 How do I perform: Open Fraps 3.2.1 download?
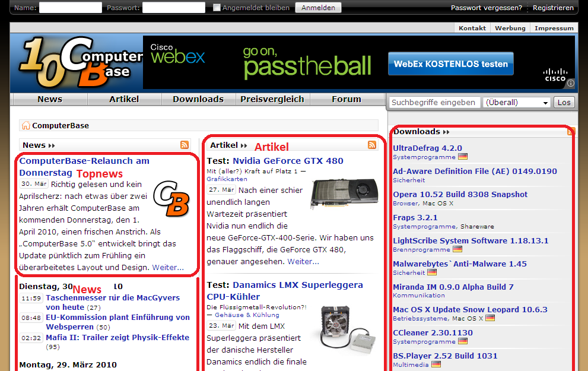[x=415, y=218]
